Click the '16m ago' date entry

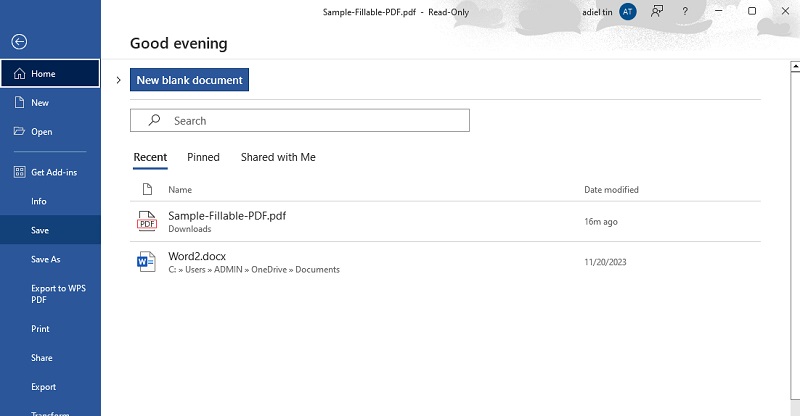click(601, 222)
